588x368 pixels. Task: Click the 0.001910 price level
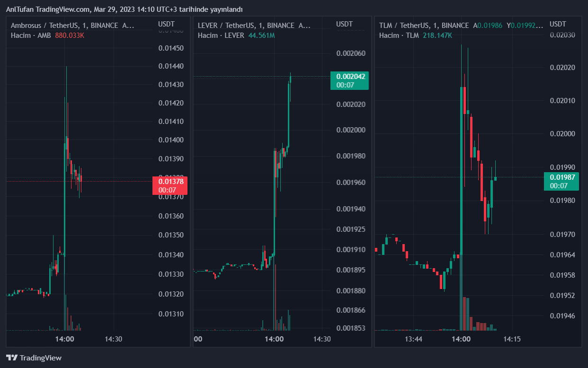(351, 249)
